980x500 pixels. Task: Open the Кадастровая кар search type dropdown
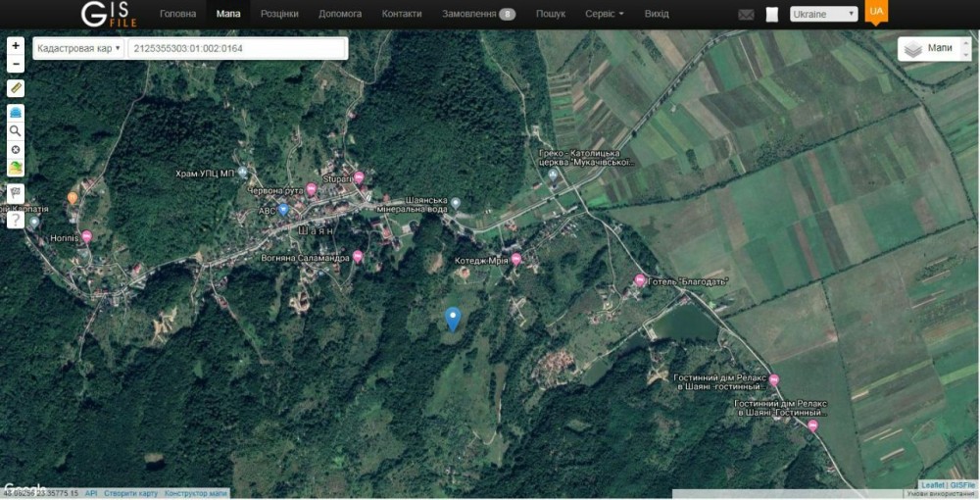tap(78, 48)
